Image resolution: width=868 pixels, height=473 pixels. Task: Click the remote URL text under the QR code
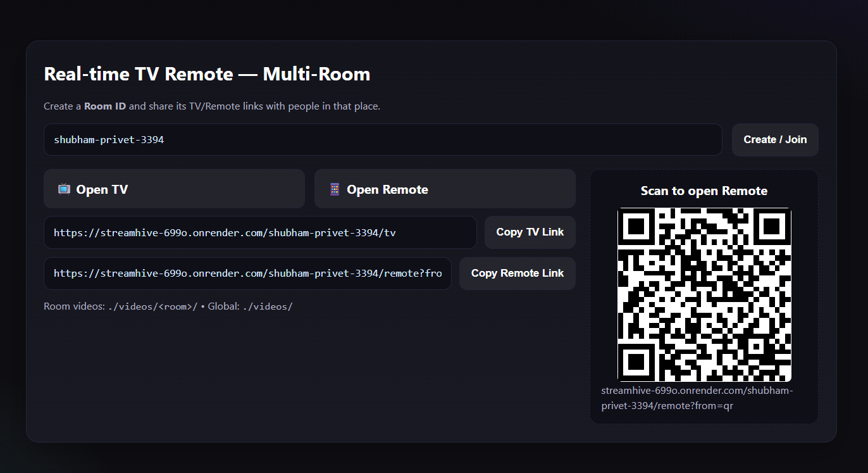tap(697, 398)
